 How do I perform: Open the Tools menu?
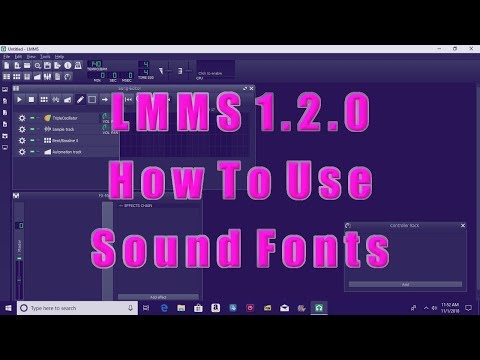45,57
